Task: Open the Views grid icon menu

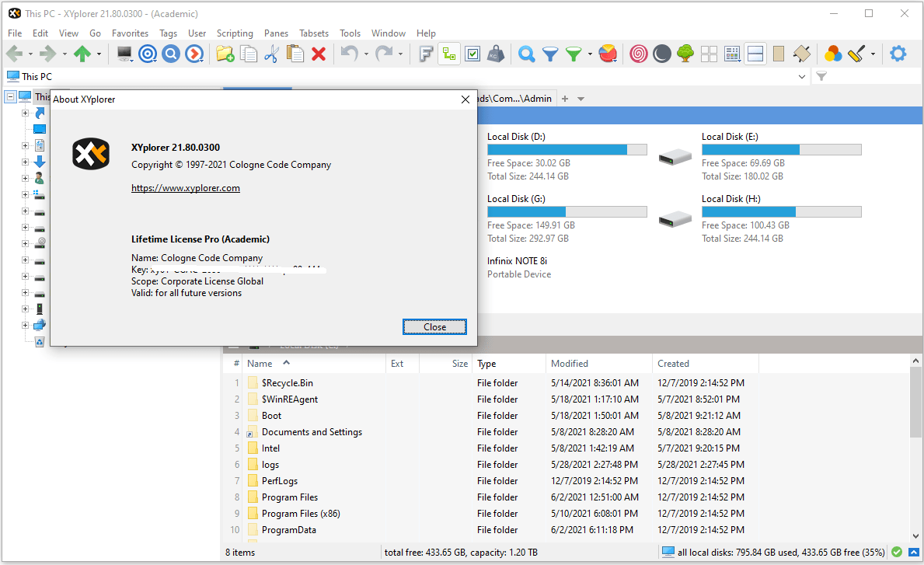Action: 732,54
